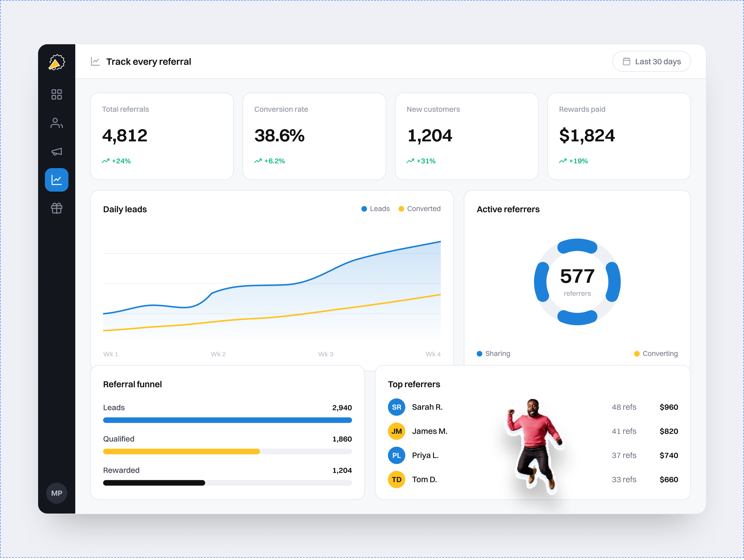This screenshot has width=744, height=560.
Task: Select the analytics chart icon in sidebar
Action: coord(56,180)
